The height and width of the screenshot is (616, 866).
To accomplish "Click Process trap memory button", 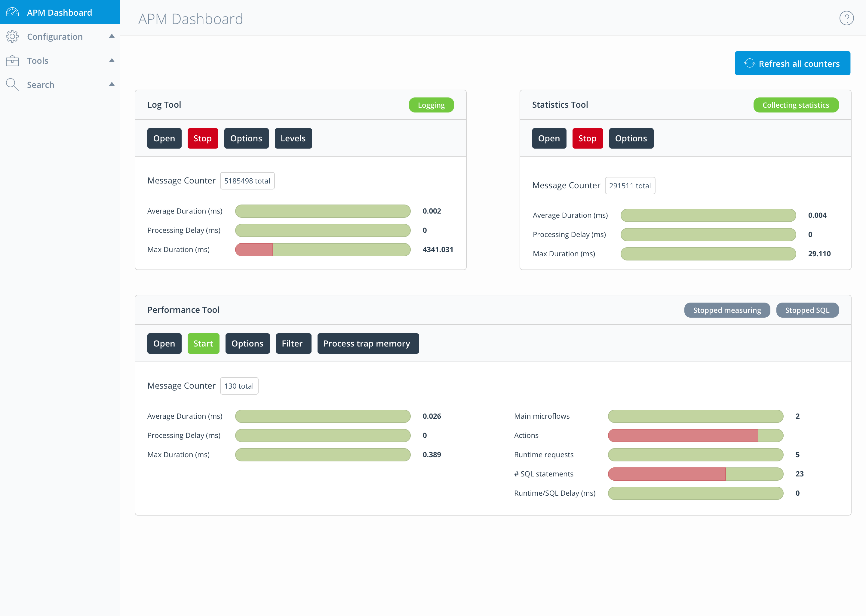I will tap(368, 344).
